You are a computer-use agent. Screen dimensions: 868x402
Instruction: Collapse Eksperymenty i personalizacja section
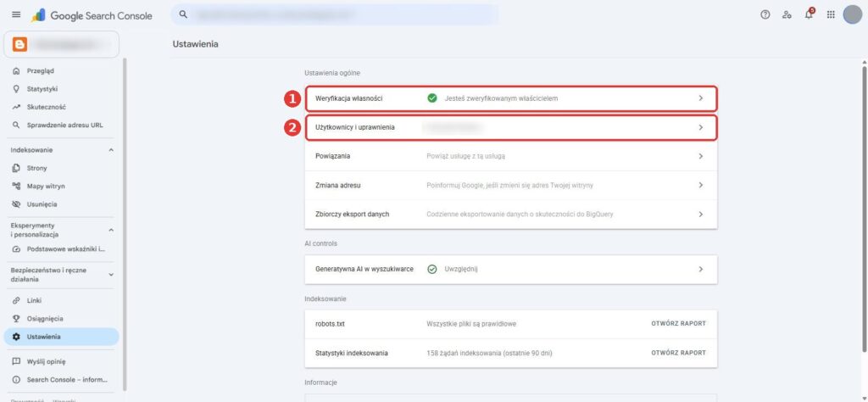(x=111, y=230)
